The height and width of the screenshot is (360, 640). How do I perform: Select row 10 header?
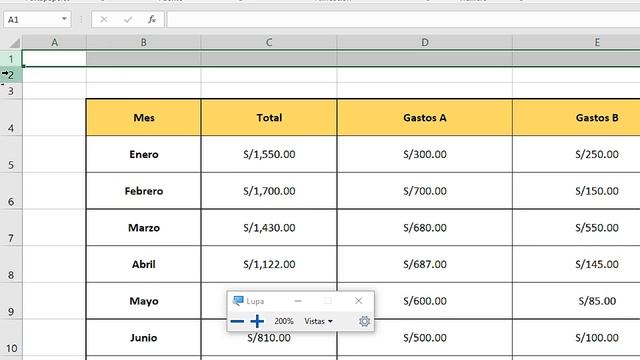11,338
